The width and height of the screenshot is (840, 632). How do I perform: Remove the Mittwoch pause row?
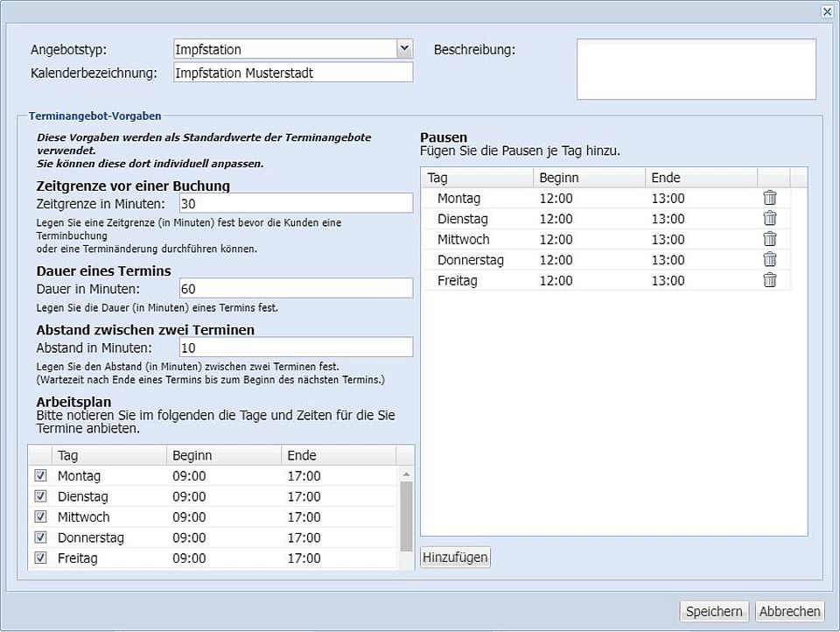point(770,239)
